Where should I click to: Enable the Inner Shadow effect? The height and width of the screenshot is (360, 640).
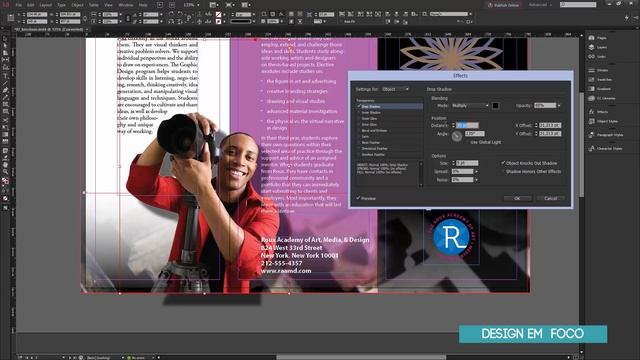point(359,113)
